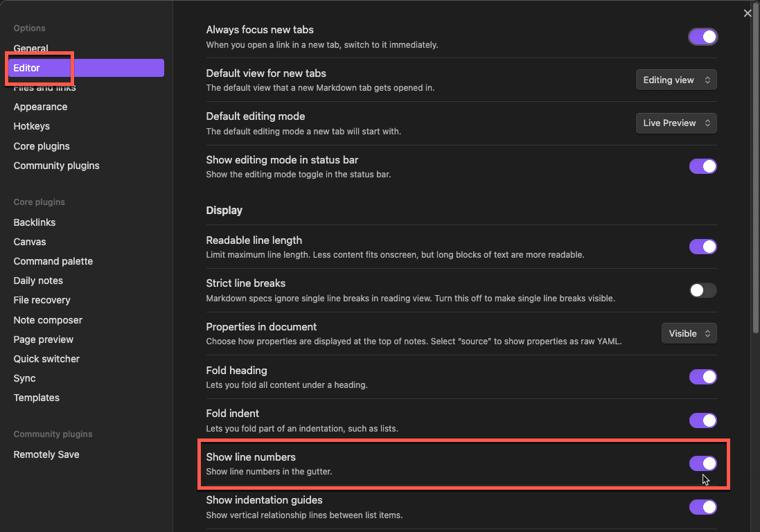Turn off Readable line length switch
The height and width of the screenshot is (532, 760).
[702, 247]
